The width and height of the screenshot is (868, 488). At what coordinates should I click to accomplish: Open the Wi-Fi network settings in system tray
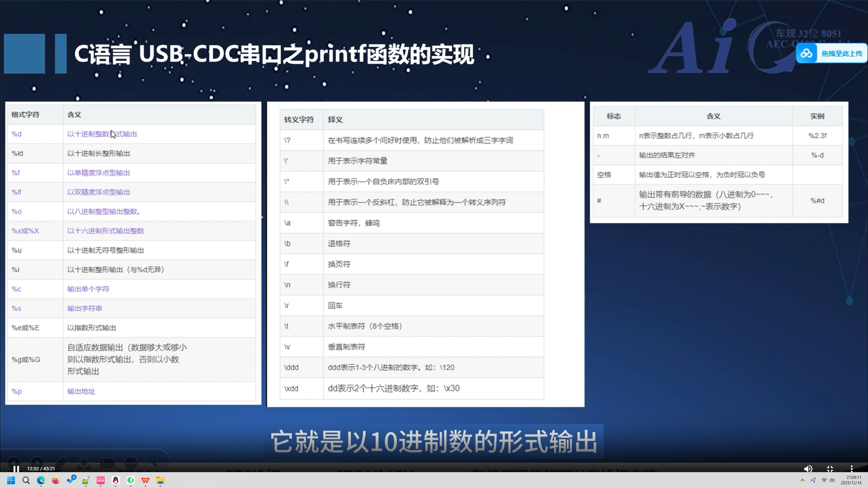(x=824, y=481)
